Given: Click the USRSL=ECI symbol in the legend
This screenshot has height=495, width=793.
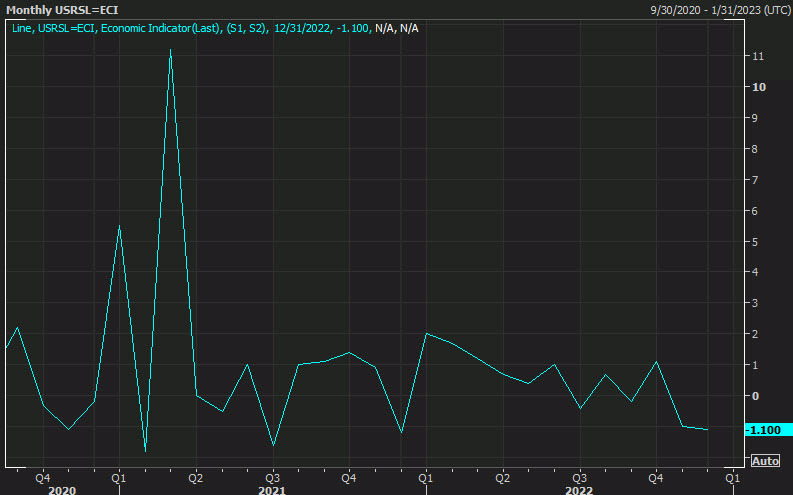Looking at the screenshot, I should point(67,28).
